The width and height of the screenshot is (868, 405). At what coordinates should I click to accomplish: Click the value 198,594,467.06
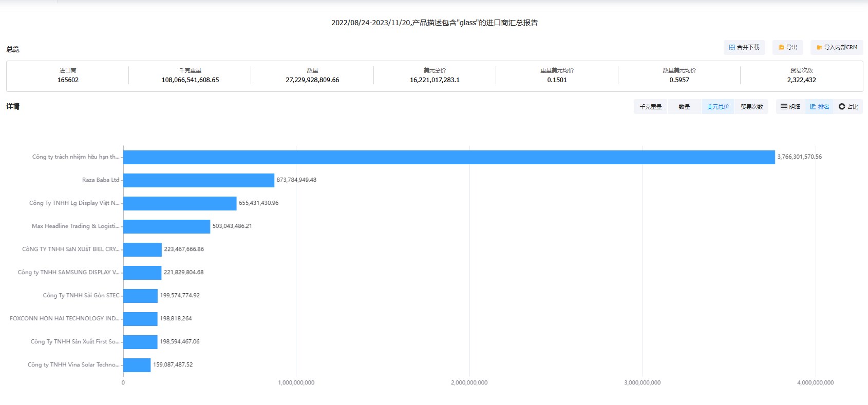180,341
